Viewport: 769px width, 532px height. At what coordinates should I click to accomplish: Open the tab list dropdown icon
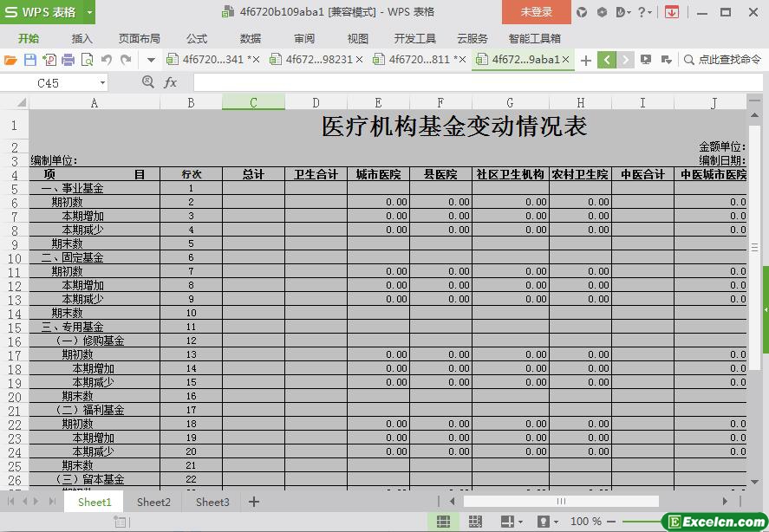click(666, 60)
